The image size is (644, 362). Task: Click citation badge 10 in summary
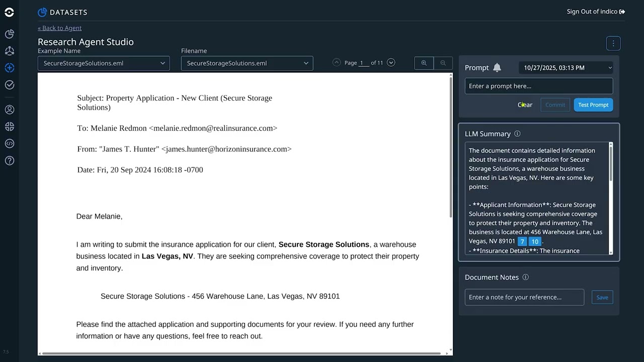[x=535, y=242]
